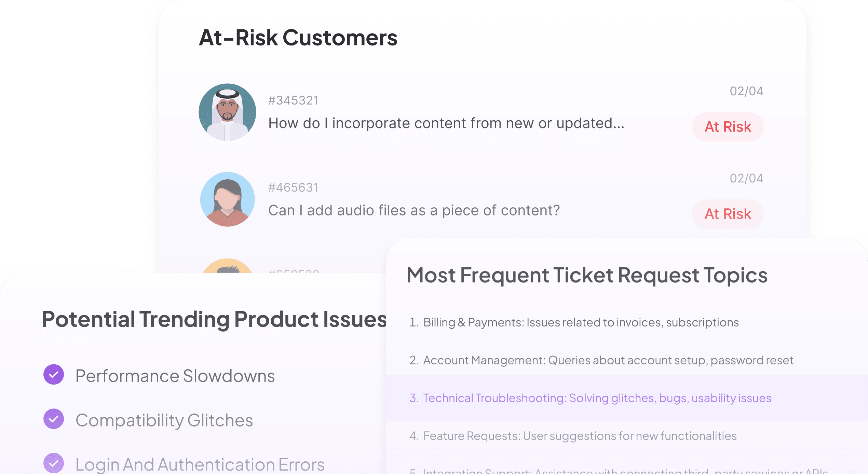Image resolution: width=868 pixels, height=474 pixels.
Task: Select highlighted Technical Troubleshooting topic
Action: [x=627, y=398]
